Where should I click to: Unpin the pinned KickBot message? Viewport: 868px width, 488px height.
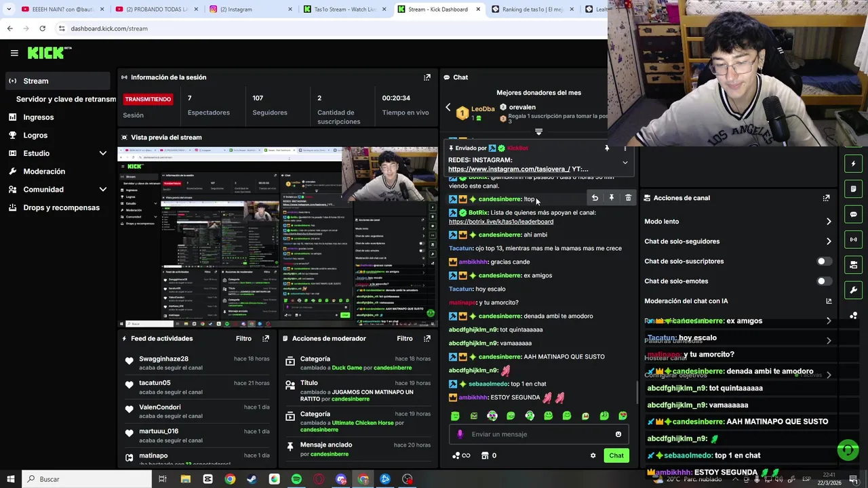coord(607,148)
